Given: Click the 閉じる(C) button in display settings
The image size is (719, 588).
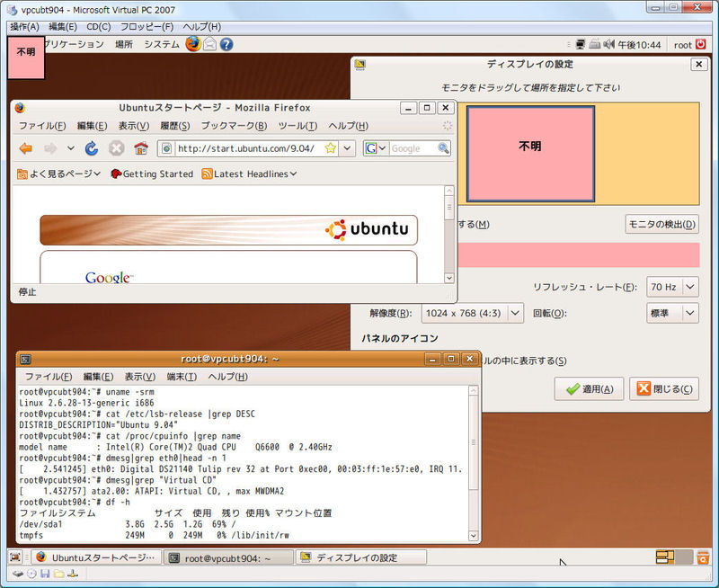Looking at the screenshot, I should [664, 389].
